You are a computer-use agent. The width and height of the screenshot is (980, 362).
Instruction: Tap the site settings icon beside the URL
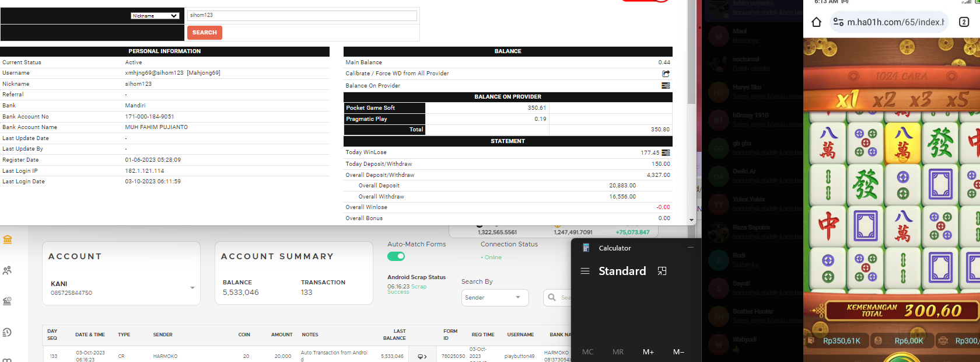(838, 22)
